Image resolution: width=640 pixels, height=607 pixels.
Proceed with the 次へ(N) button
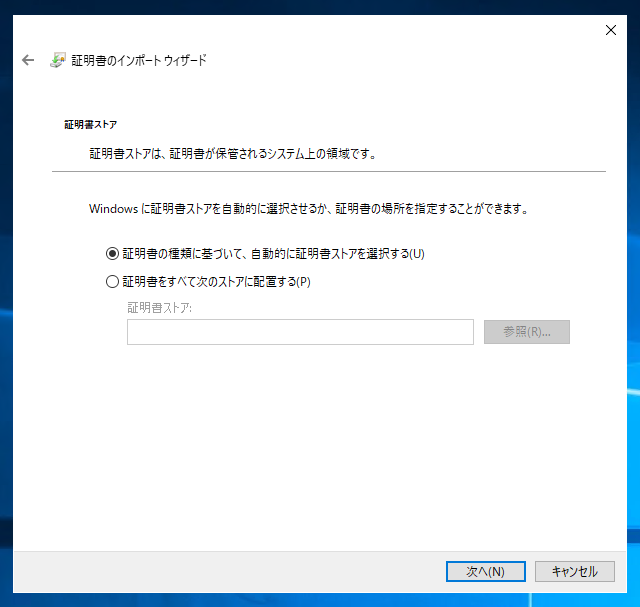[x=485, y=571]
